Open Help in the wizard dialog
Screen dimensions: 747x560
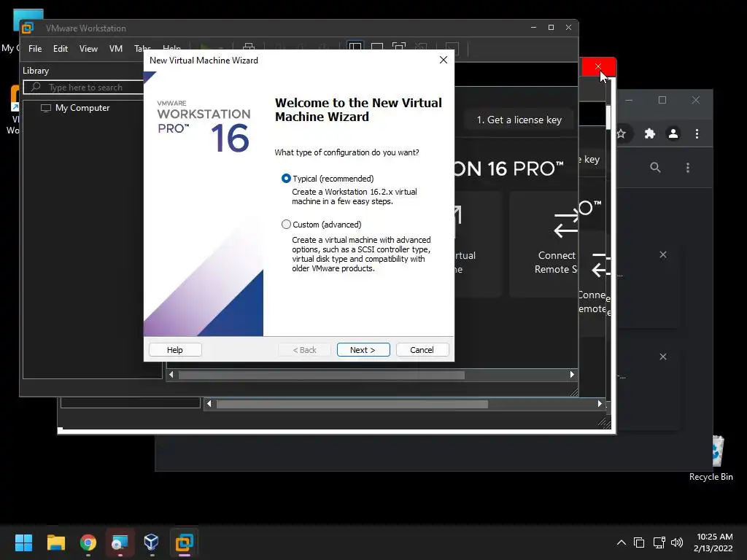click(175, 350)
